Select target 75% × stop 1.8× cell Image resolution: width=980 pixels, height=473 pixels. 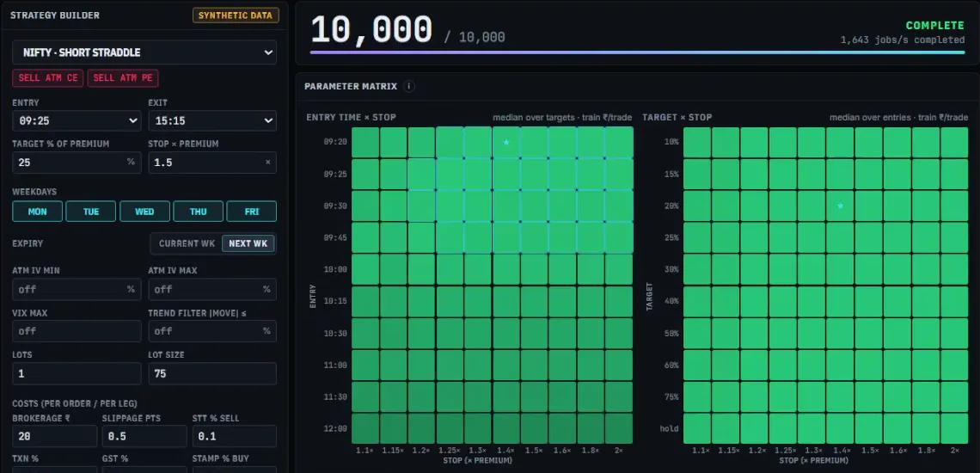[926, 396]
